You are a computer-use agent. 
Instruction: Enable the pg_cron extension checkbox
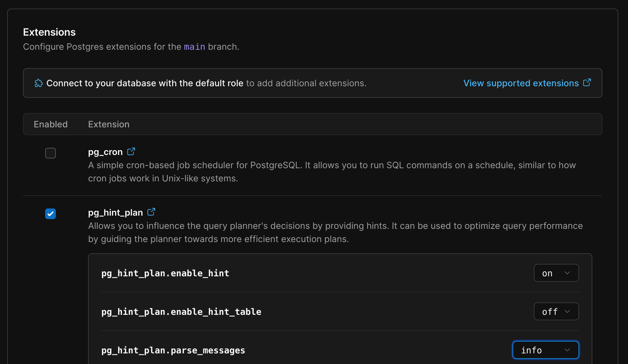point(50,153)
